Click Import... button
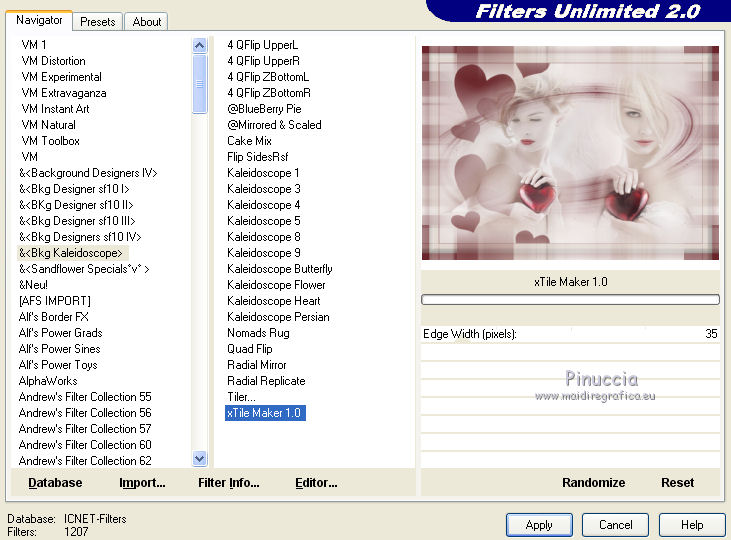 [142, 483]
